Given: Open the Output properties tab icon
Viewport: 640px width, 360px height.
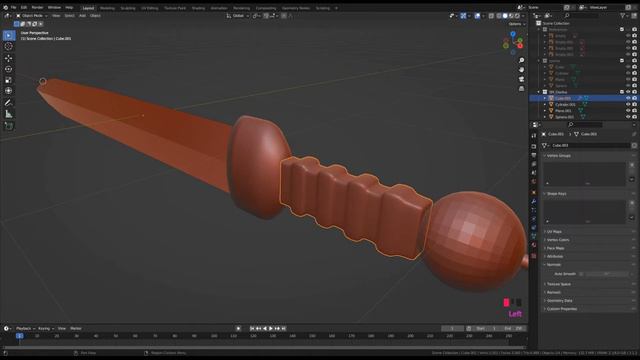Looking at the screenshot, I should coord(534,155).
